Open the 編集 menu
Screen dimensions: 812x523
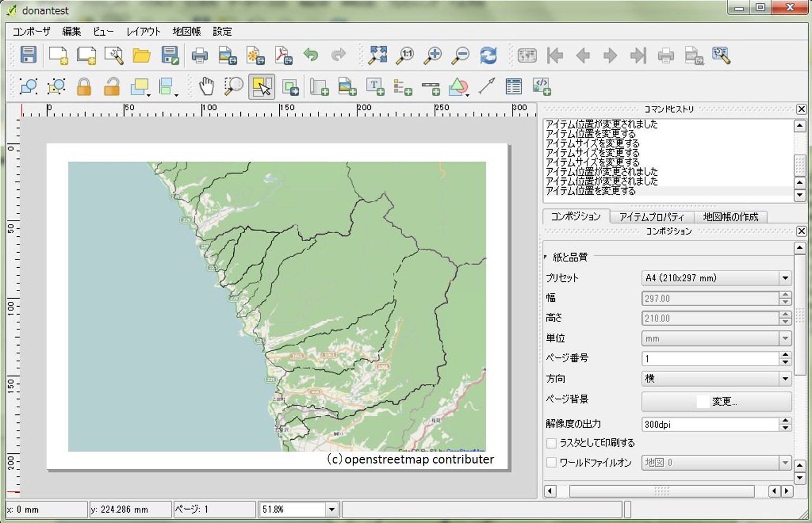pyautogui.click(x=71, y=31)
